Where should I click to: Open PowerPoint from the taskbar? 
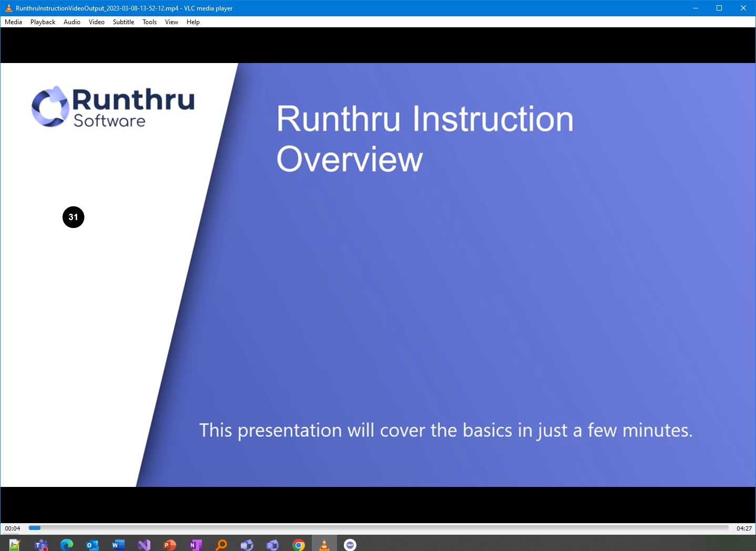point(170,545)
